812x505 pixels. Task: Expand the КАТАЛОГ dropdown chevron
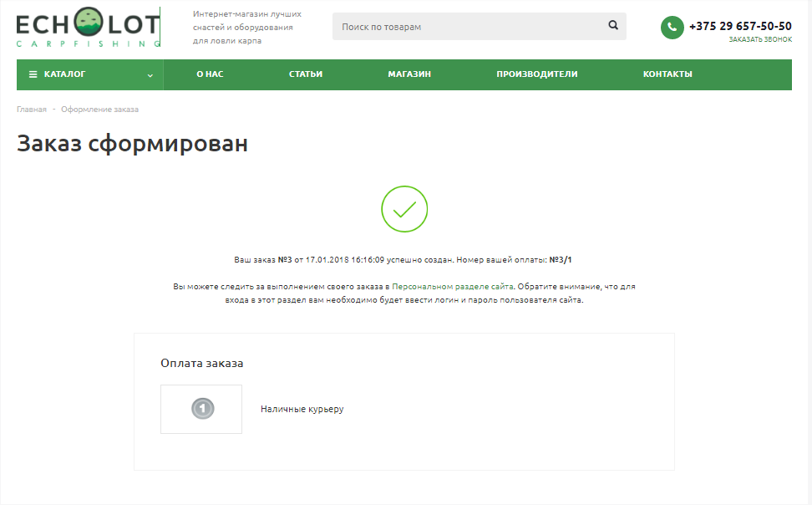(150, 75)
